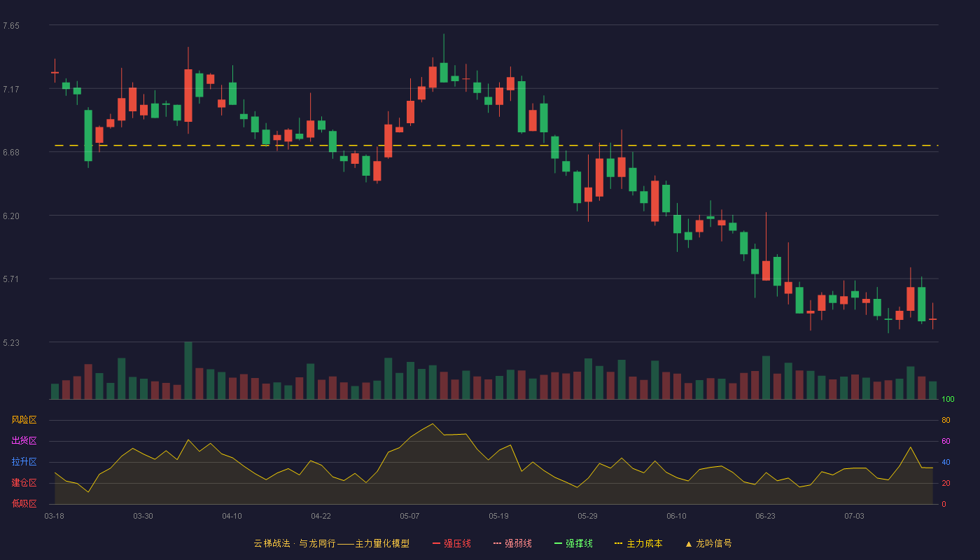Toggle the 强压线 legend entry
Screen dimensions: 980x560
pyautogui.click(x=451, y=543)
